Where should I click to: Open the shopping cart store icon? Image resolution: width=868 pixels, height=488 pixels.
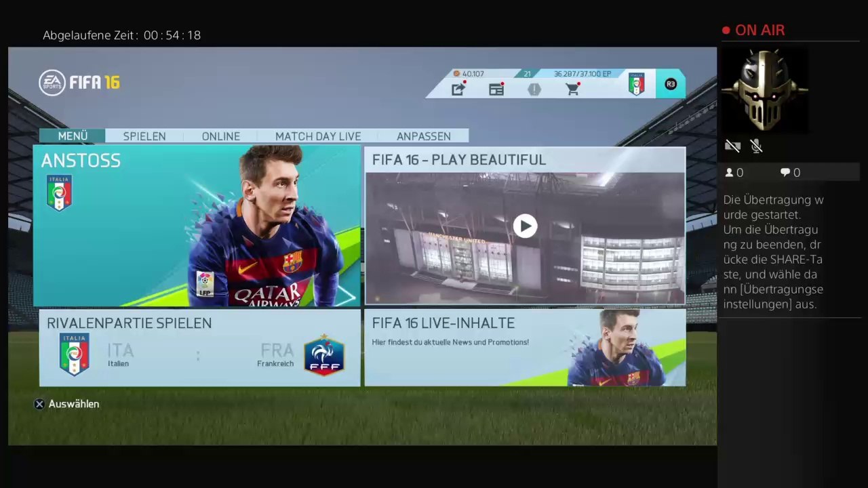573,89
